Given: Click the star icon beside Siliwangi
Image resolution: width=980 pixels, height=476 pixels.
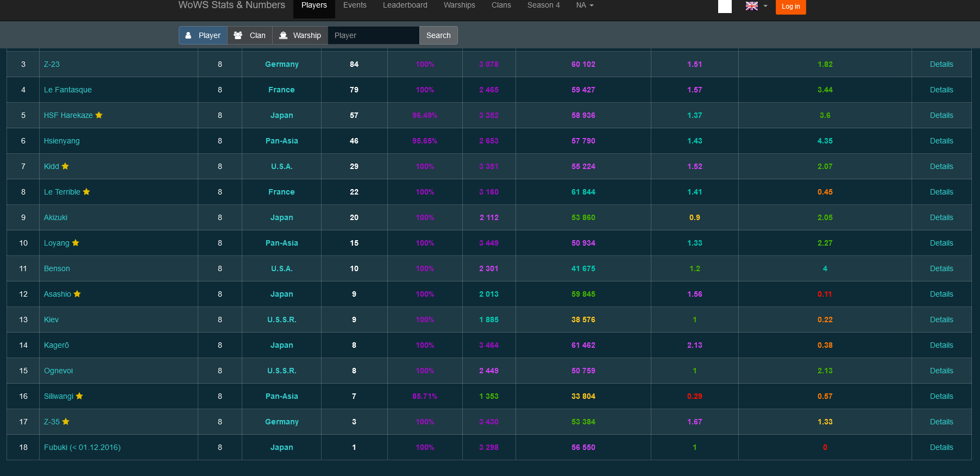Looking at the screenshot, I should pos(79,396).
